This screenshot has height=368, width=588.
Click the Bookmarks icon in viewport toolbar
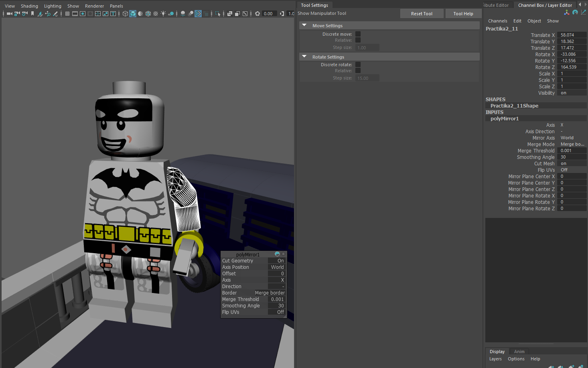[32, 14]
